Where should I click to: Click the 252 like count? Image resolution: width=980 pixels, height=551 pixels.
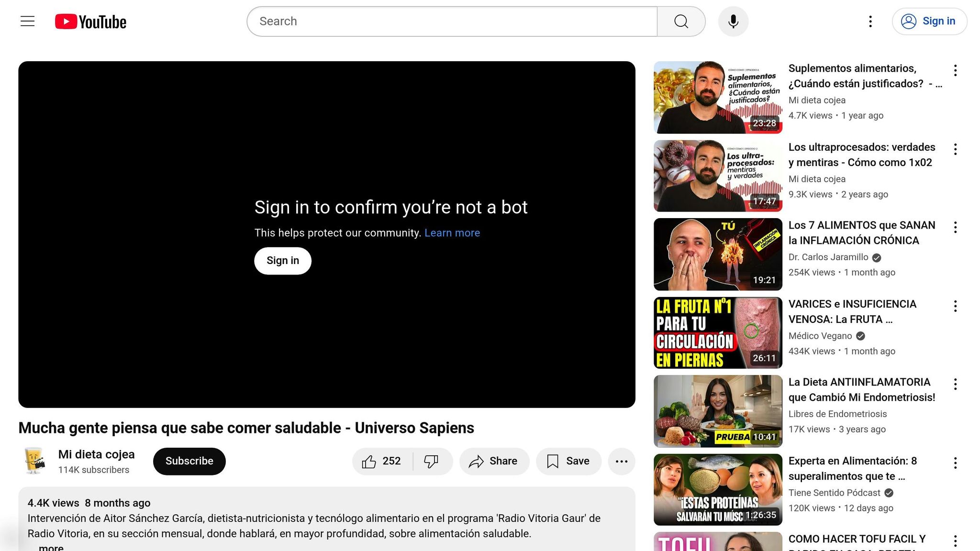pos(391,462)
